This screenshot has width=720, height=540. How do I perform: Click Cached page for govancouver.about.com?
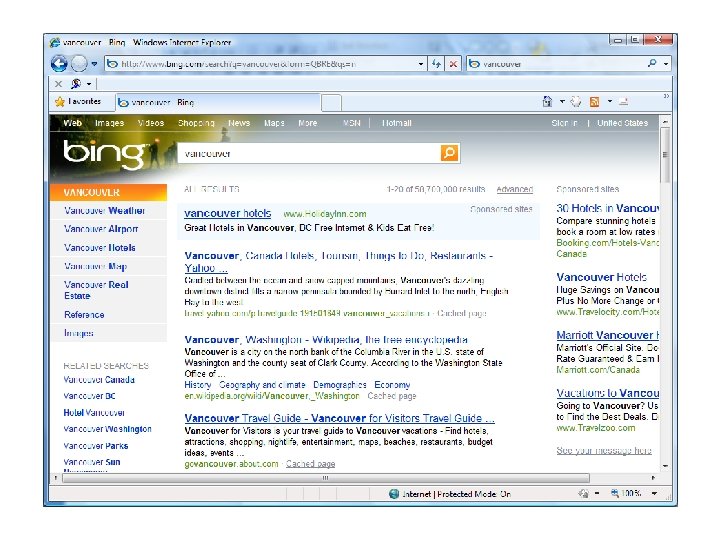(x=310, y=464)
